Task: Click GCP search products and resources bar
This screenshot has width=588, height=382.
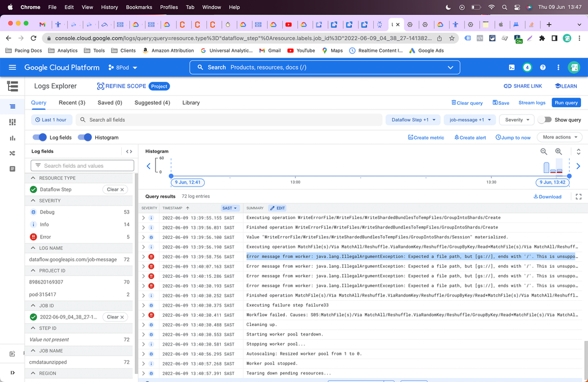Action: point(325,68)
